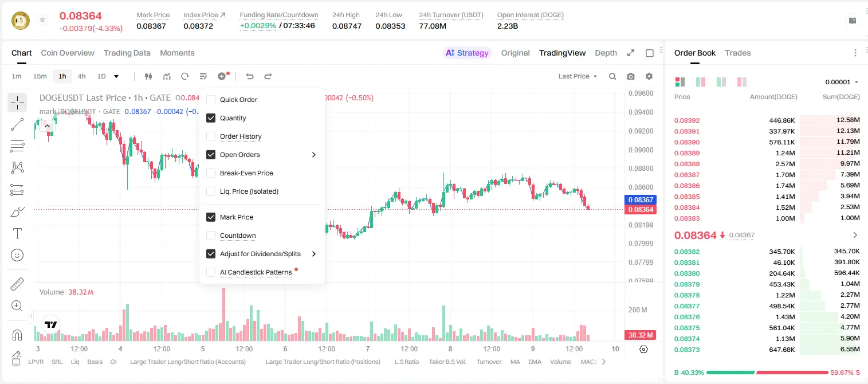Uncheck the Quantity option
The image size is (868, 384).
point(211,118)
